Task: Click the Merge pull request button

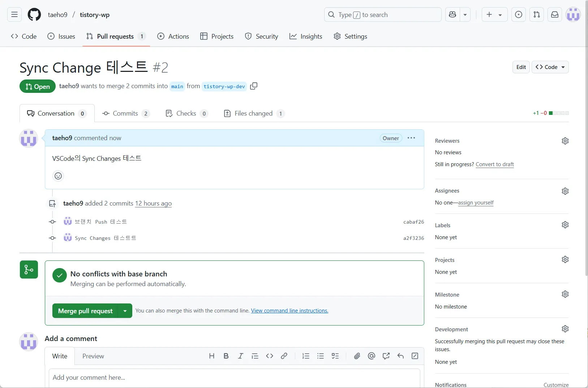Action: tap(85, 311)
